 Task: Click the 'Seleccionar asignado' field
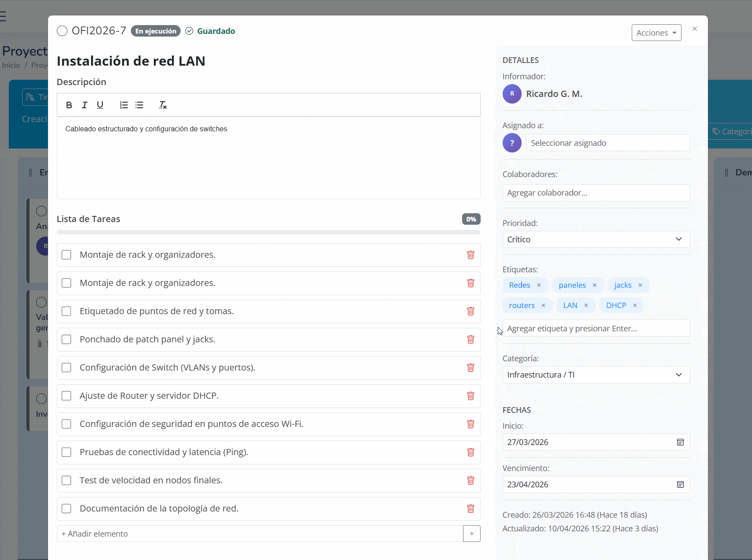pos(608,143)
